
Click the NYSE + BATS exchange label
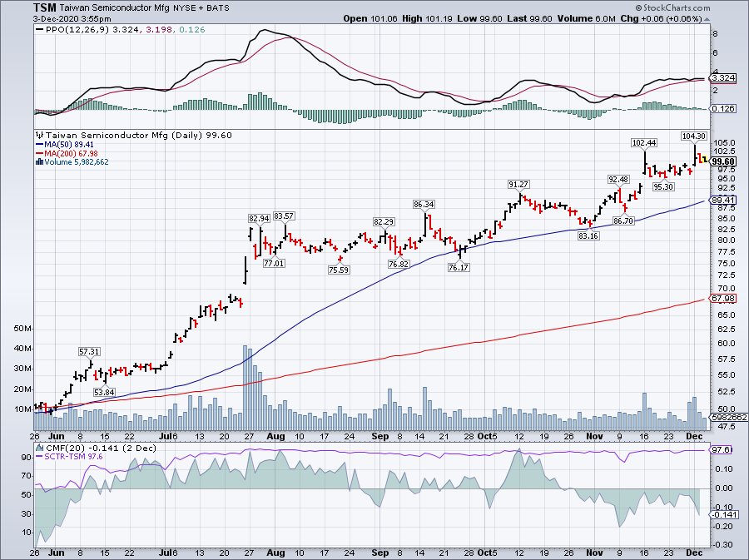click(201, 8)
